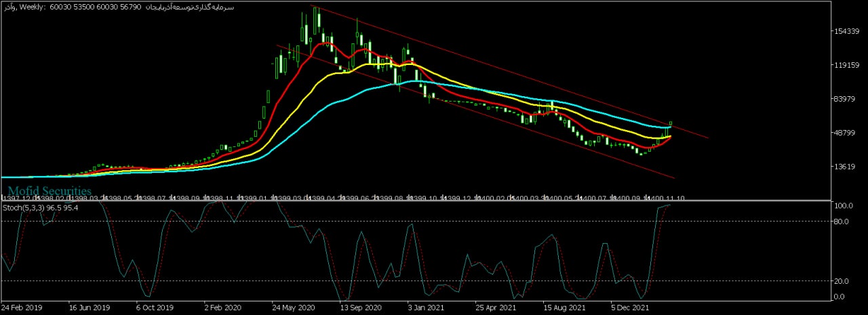Screen dimensions: 868x315
Task: Select the 6 Oct 2019 date label
Action: pyautogui.click(x=157, y=307)
